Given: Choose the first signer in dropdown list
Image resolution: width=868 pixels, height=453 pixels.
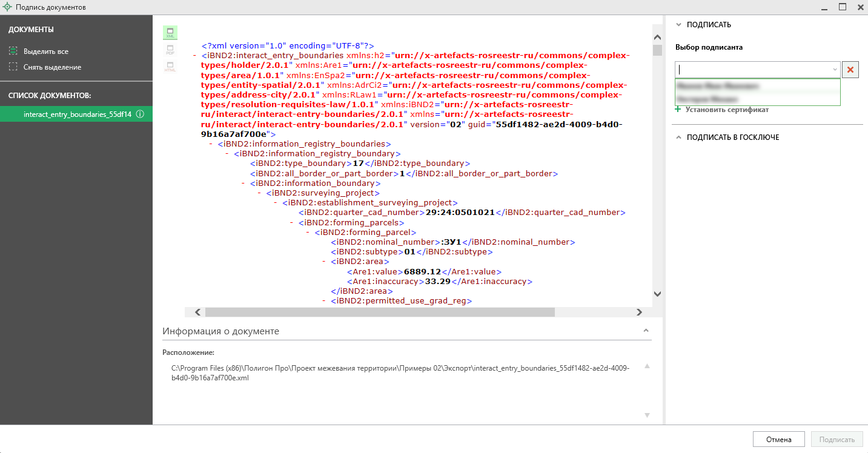Looking at the screenshot, I should coord(757,86).
